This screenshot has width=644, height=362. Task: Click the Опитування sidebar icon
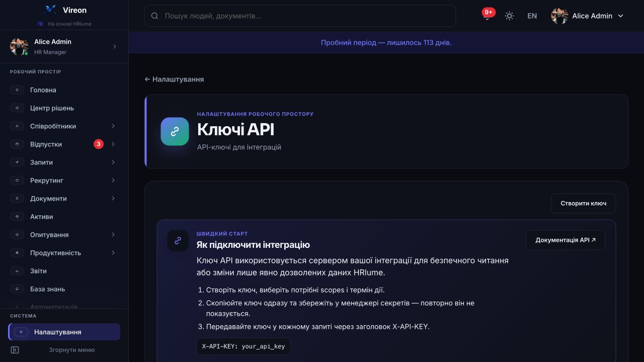(17, 235)
